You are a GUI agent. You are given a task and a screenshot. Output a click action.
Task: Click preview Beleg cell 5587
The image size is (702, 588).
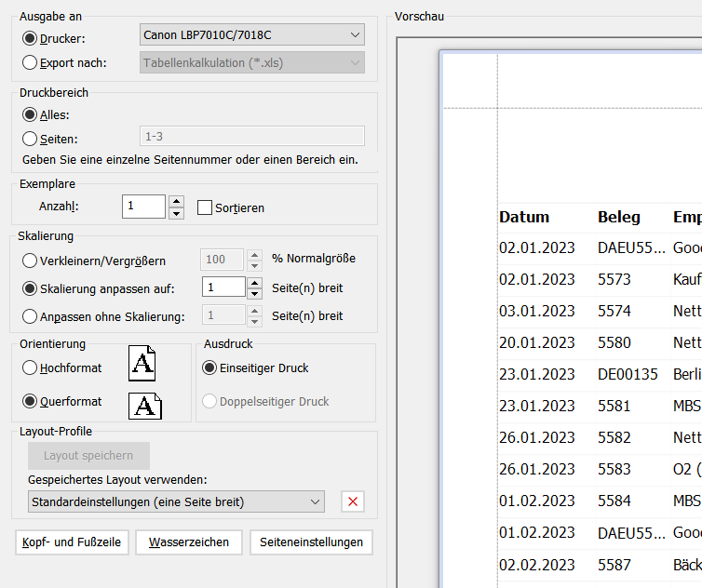click(x=614, y=565)
